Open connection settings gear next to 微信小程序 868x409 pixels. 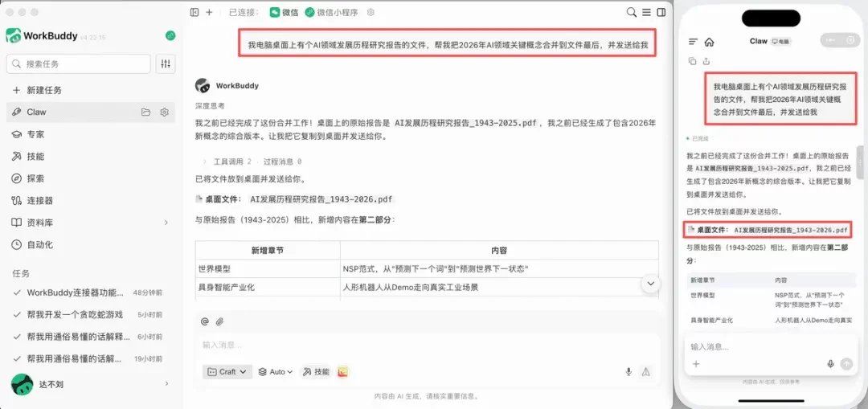tap(371, 12)
